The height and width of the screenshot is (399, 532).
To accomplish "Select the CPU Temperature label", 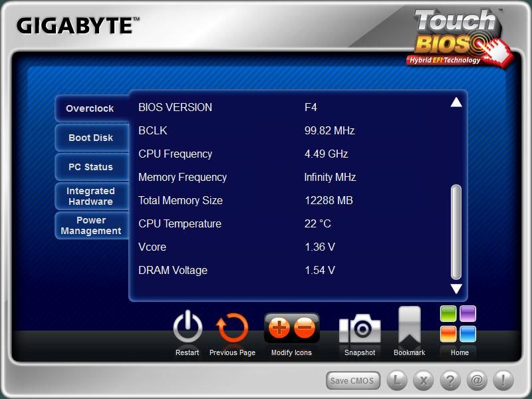I will (x=180, y=223).
